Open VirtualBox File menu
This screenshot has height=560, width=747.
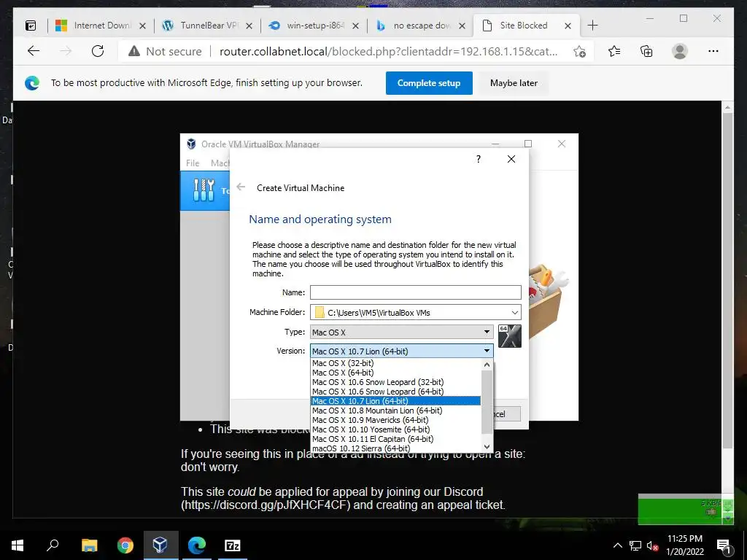[x=193, y=163]
